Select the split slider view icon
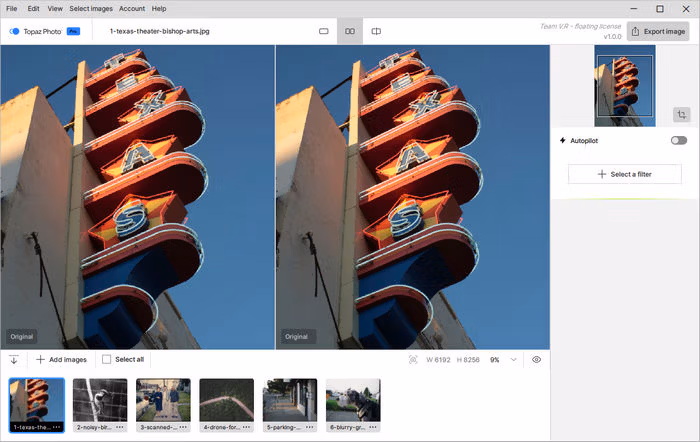700x442 pixels. [376, 31]
